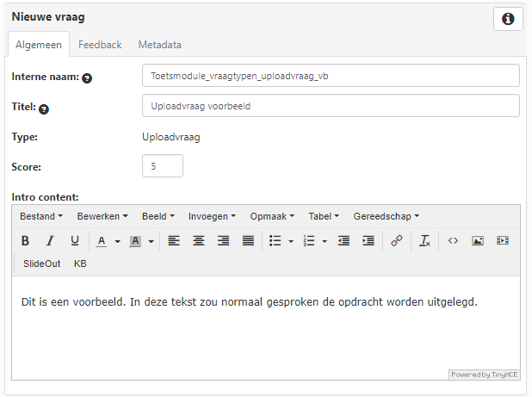532x397 pixels.
Task: Open the source code view
Action: click(453, 241)
